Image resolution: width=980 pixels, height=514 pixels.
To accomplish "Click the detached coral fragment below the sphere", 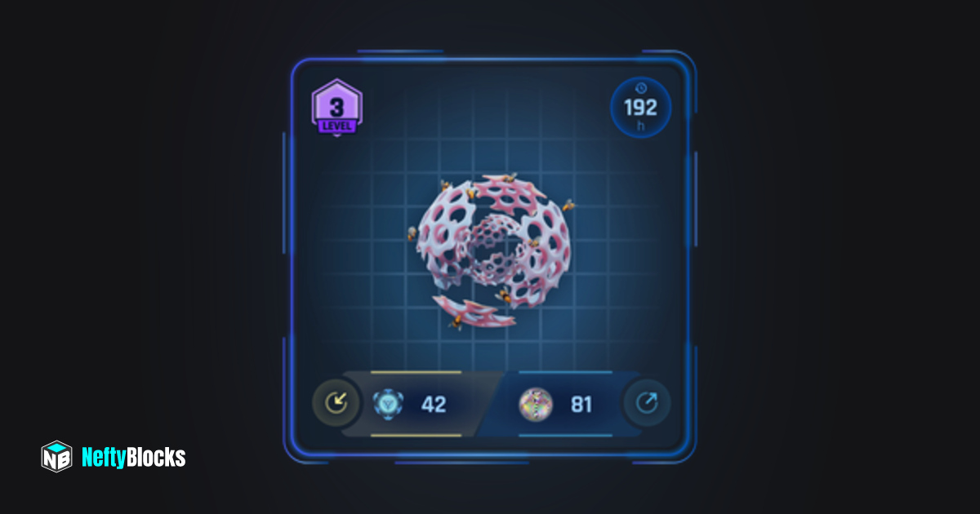I will [474, 311].
